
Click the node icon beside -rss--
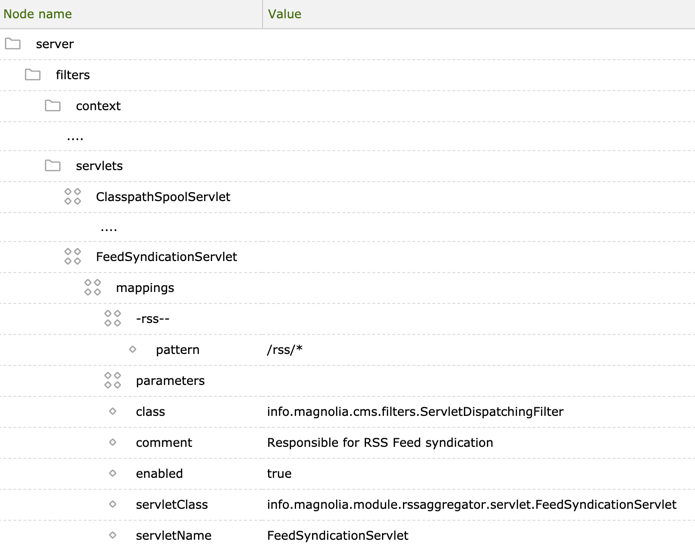113,319
